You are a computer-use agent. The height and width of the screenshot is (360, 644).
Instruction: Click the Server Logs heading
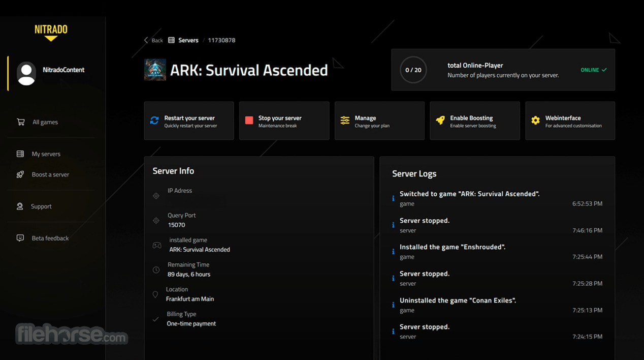414,173
